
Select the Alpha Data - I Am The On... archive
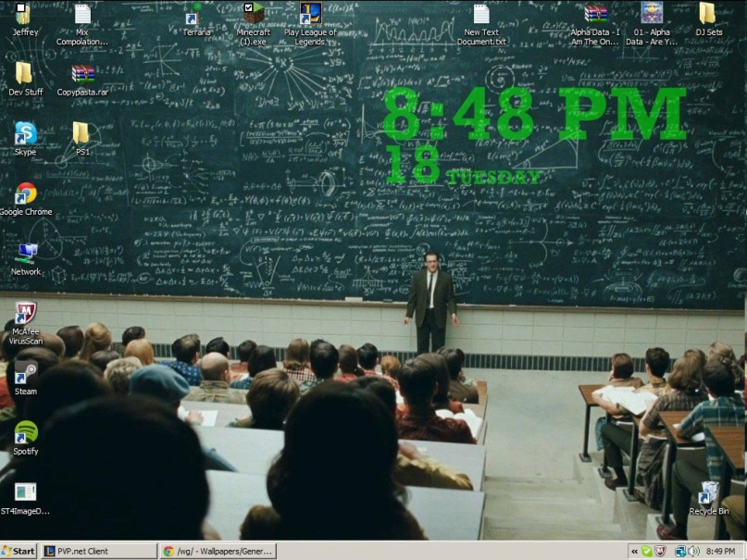pos(595,24)
